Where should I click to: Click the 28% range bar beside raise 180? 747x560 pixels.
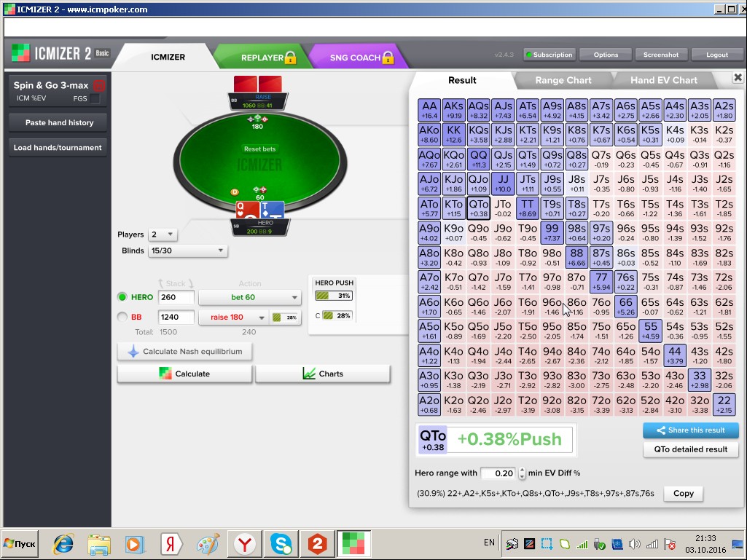click(x=286, y=318)
